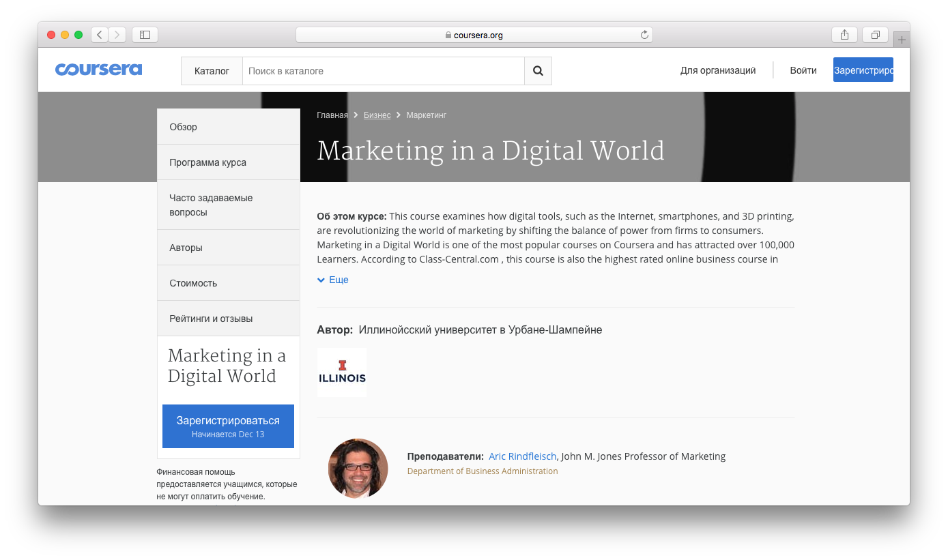
Task: Show all tabs overview icon
Action: click(876, 35)
